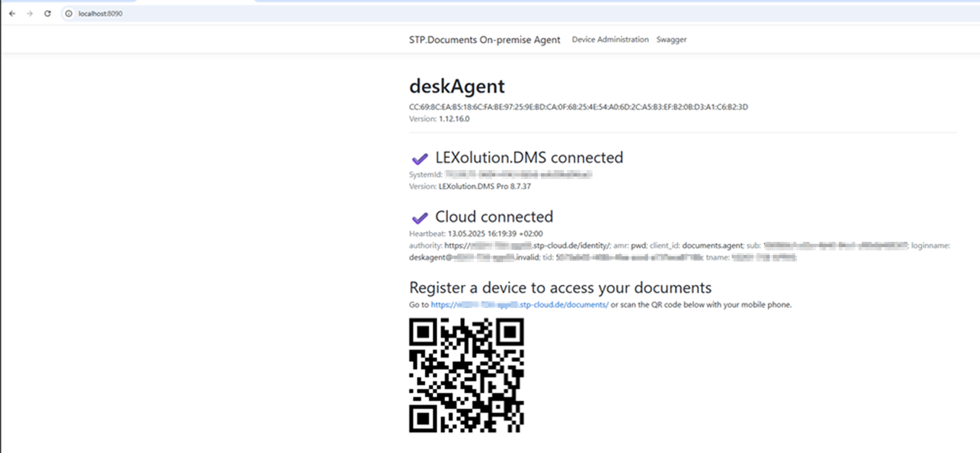Click the authority stp-cloud.de/identity/ URL text
Viewport: 980px width, 453px height.
coord(527,246)
